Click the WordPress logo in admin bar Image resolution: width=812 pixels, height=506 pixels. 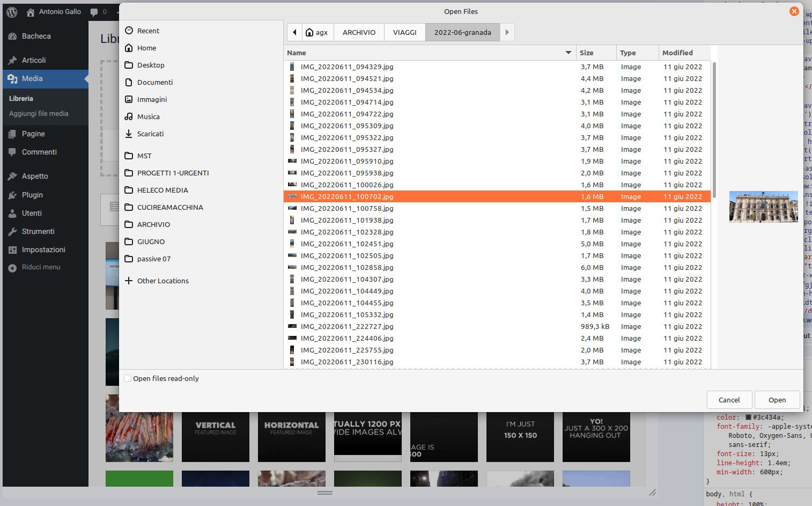pyautogui.click(x=12, y=12)
